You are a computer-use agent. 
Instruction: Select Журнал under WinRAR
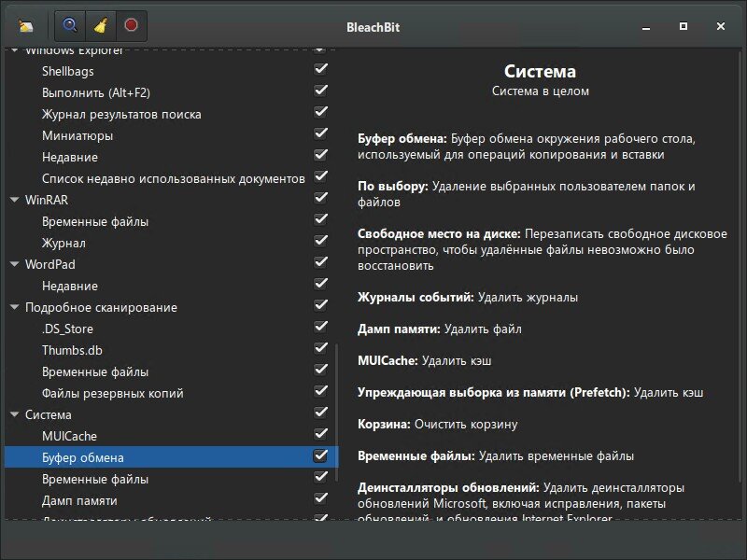click(171, 243)
